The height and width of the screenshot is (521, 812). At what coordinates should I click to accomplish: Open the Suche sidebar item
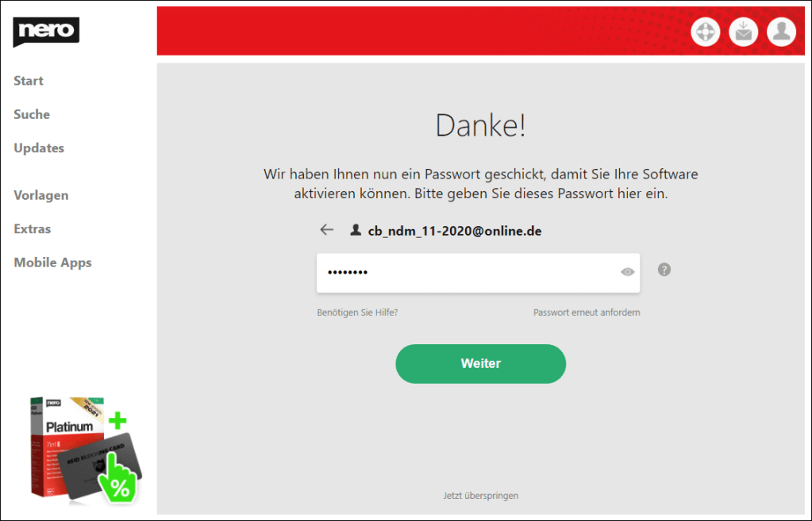tap(32, 114)
